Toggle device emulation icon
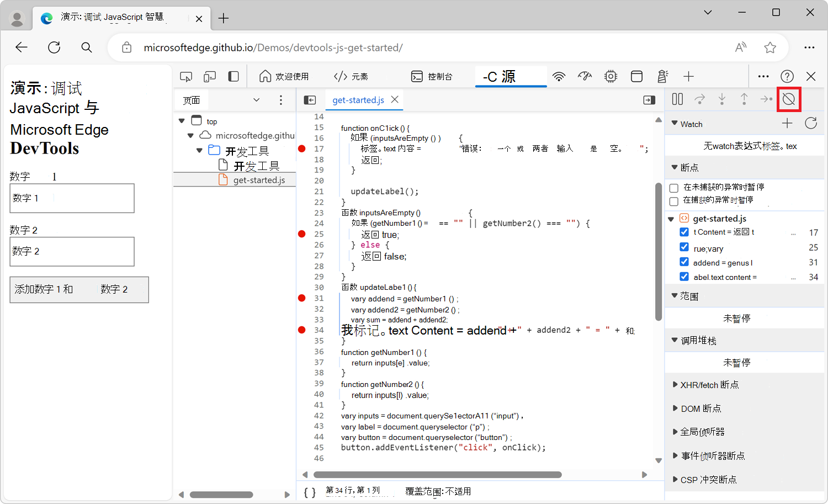Viewport: 828px width, 504px height. tap(210, 77)
